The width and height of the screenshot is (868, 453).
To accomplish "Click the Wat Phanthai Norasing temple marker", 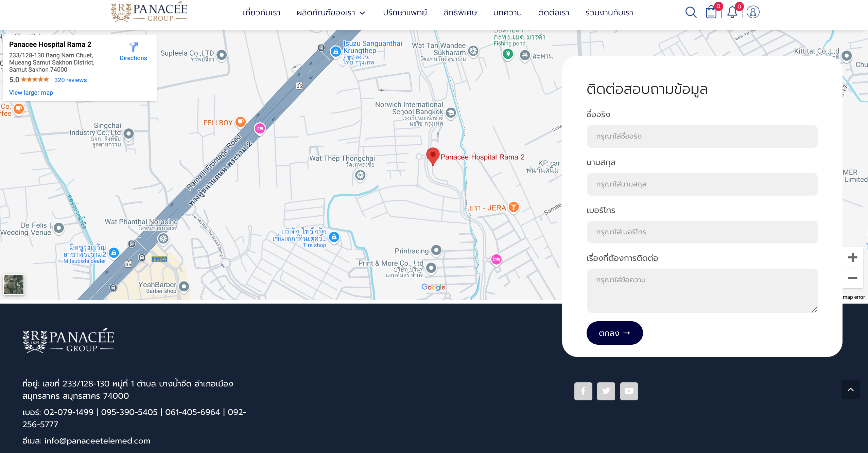I will [163, 239].
